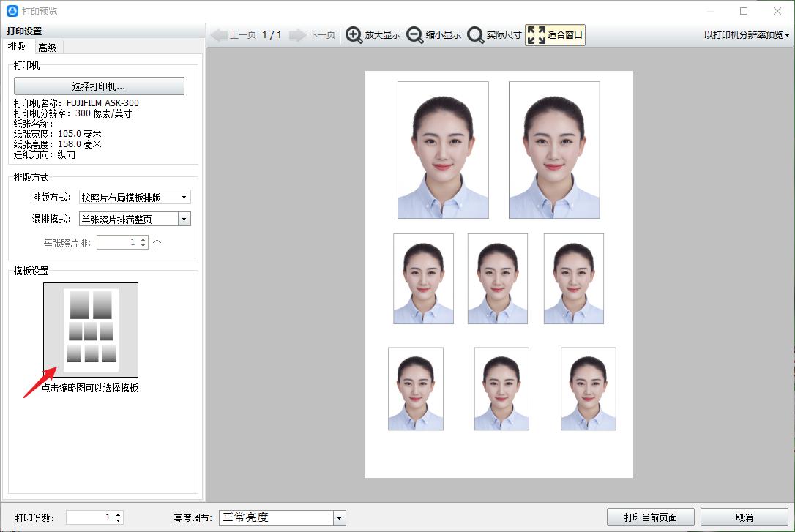Click the zoom out magnifier icon
The width and height of the screenshot is (795, 532).
[415, 35]
